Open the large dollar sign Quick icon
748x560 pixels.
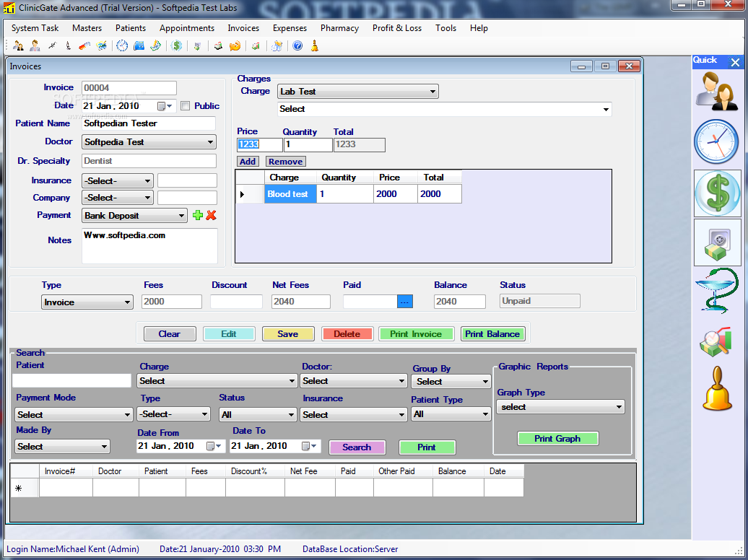[x=716, y=193]
